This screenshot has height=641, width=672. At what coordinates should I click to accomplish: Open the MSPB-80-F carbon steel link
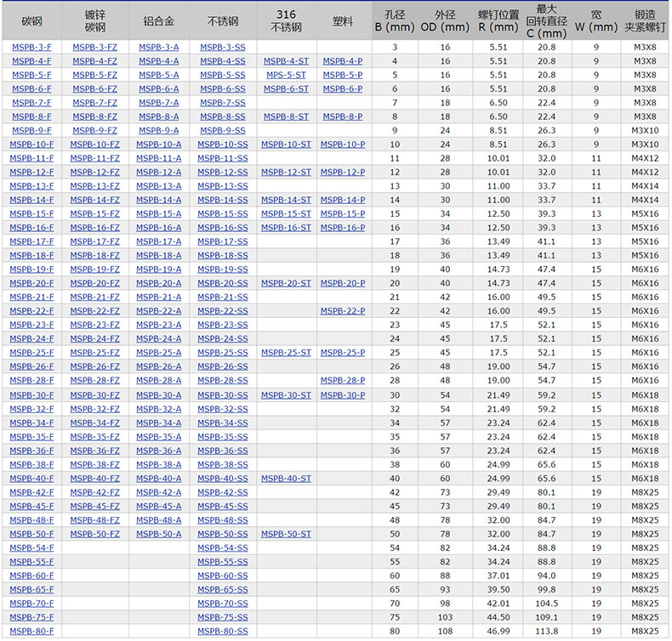coord(31,631)
